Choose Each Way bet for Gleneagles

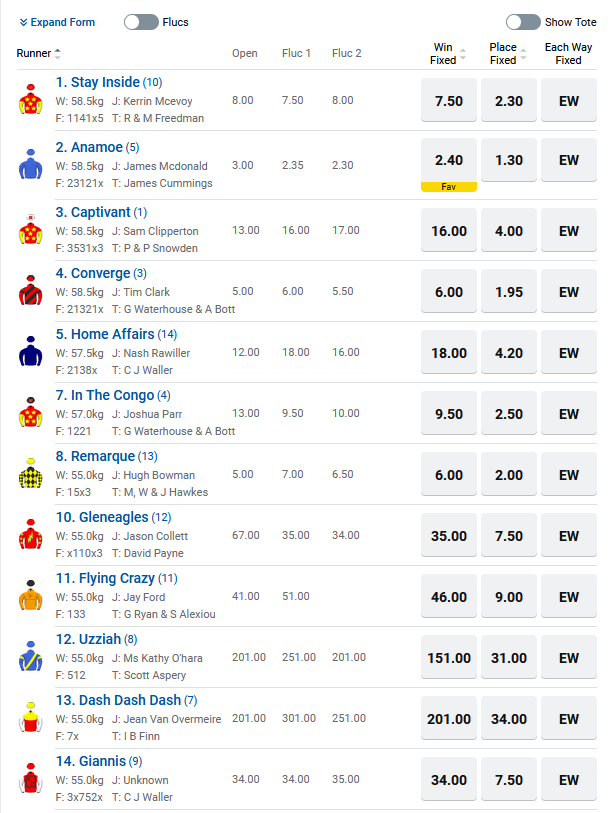click(569, 536)
